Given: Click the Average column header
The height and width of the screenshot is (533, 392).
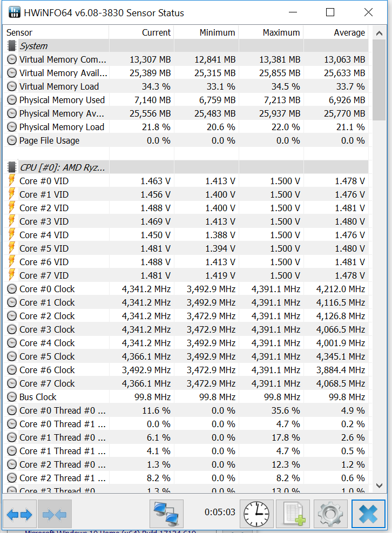Looking at the screenshot, I should coord(349,32).
